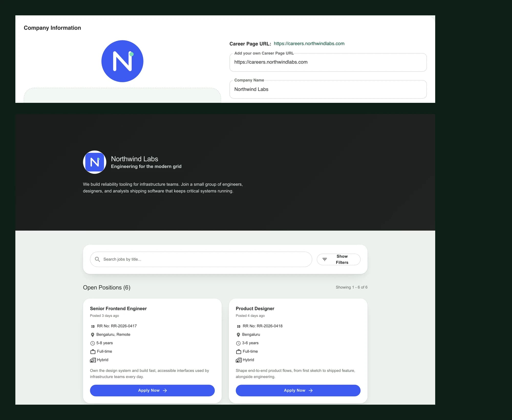Click location pin next to Bengaluru, Remote
The image size is (512, 420).
click(92, 335)
